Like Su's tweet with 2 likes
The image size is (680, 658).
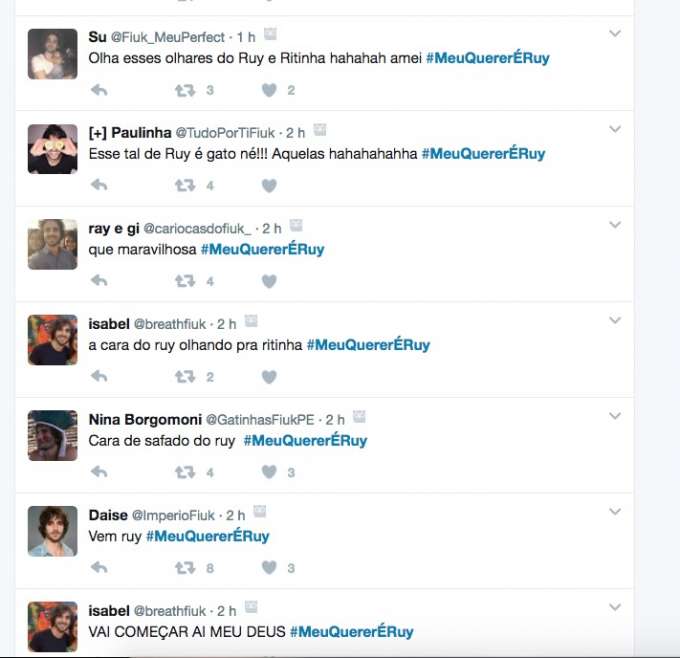tap(269, 90)
